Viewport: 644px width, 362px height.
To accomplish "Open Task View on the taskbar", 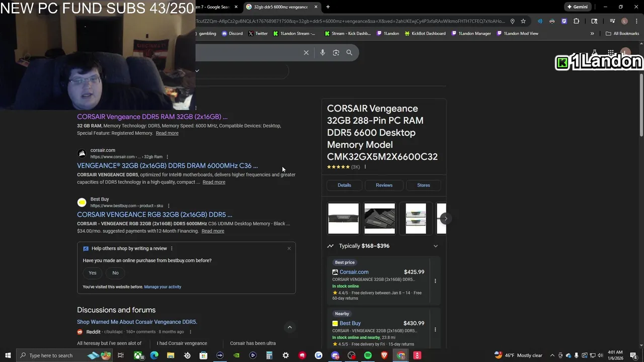I will coord(121,355).
